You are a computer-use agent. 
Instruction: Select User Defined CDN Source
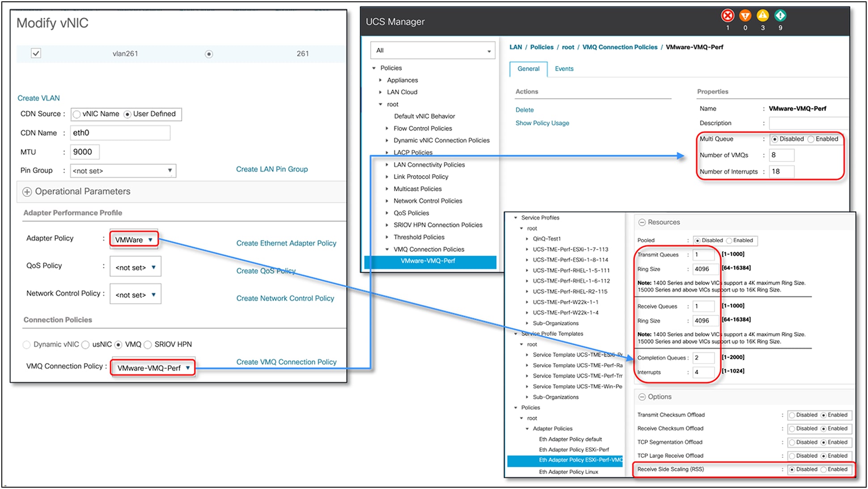(x=127, y=114)
